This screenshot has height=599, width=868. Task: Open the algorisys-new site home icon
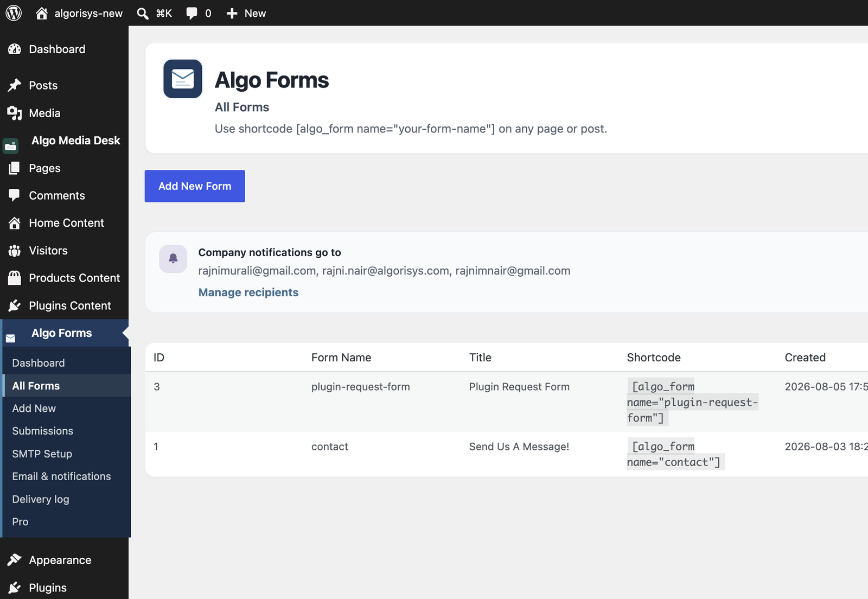click(42, 13)
